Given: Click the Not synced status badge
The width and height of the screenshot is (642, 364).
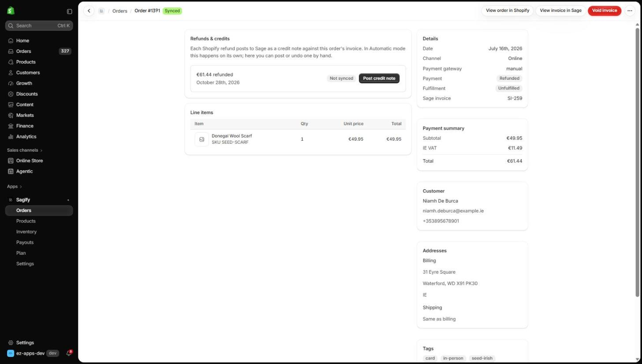Looking at the screenshot, I should click(x=341, y=78).
